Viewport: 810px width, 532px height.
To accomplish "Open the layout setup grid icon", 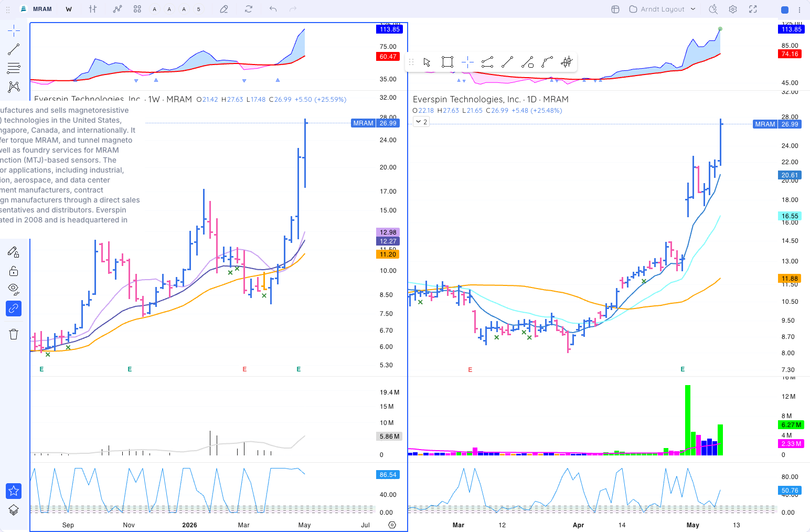I will (615, 9).
